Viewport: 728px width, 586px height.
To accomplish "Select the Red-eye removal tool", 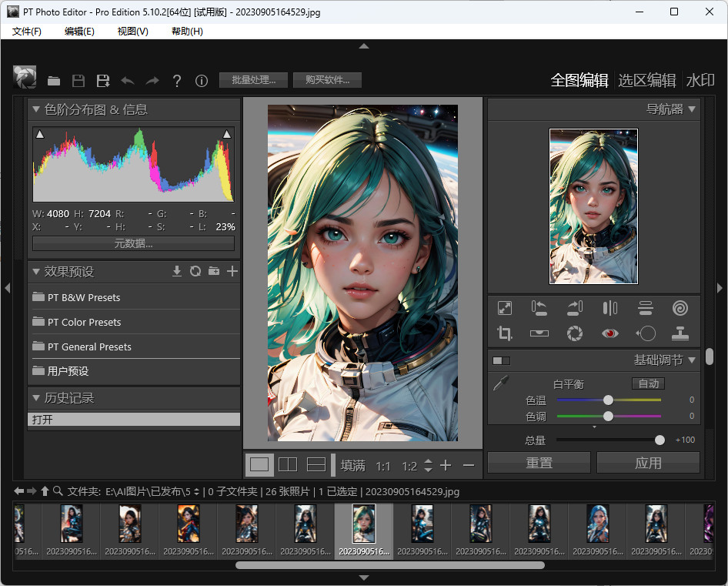I will [x=610, y=333].
